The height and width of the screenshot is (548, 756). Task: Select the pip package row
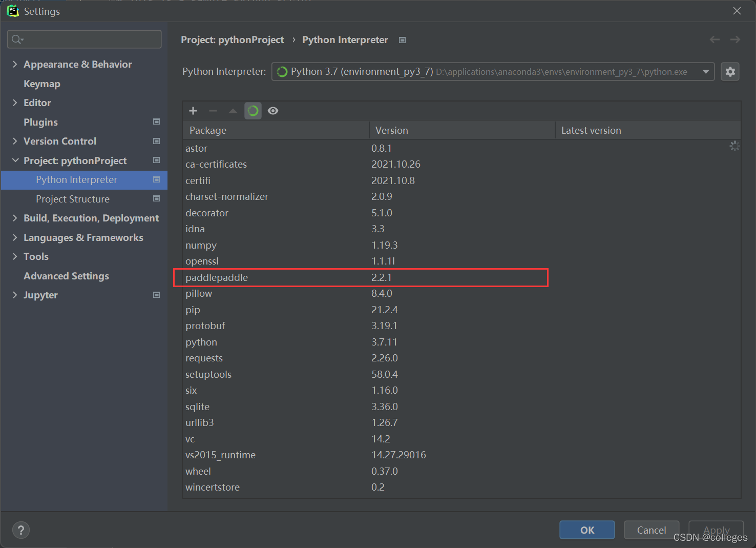tap(461, 310)
